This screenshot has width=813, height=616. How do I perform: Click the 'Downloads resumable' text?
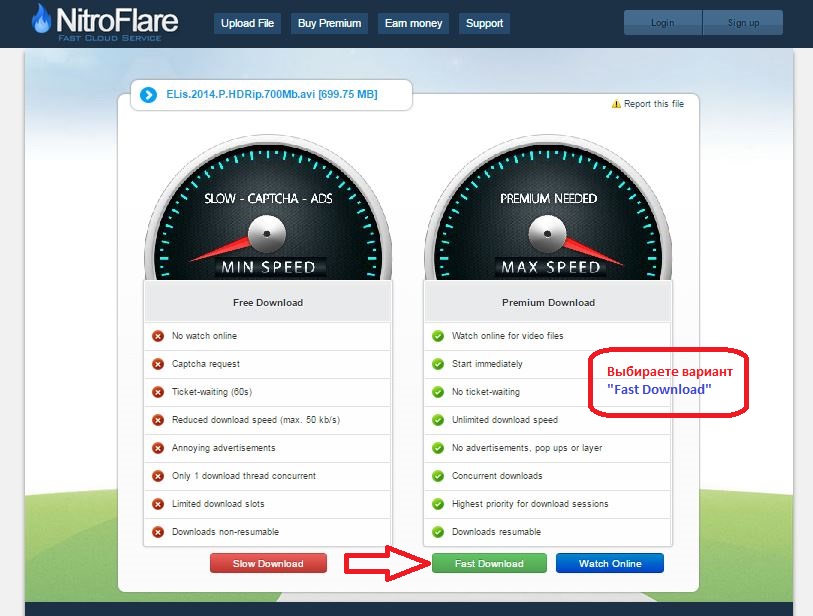click(x=496, y=532)
